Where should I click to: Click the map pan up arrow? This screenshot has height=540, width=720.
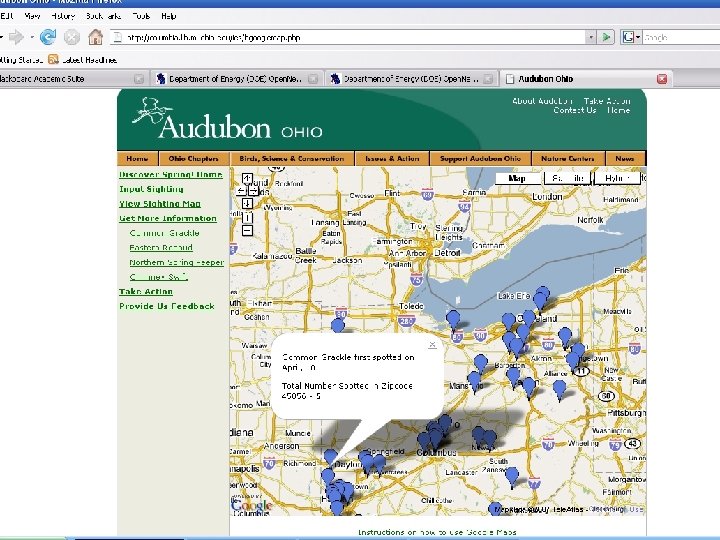(247, 179)
